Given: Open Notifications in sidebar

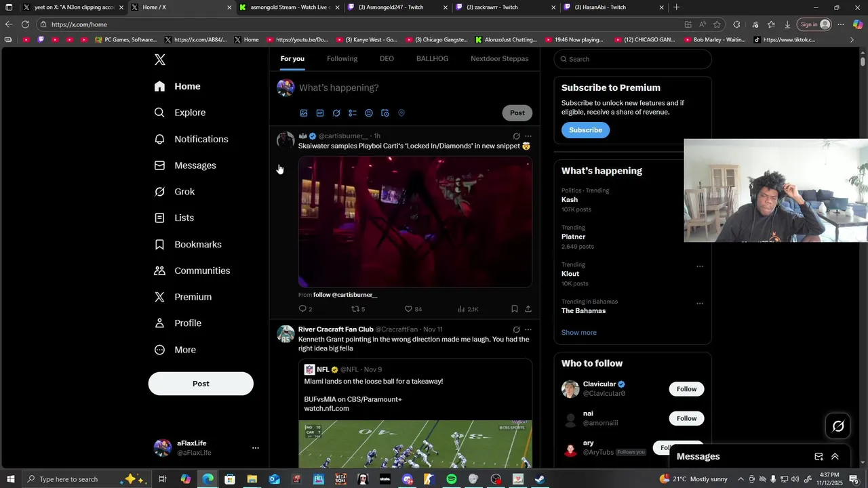Looking at the screenshot, I should [x=191, y=139].
